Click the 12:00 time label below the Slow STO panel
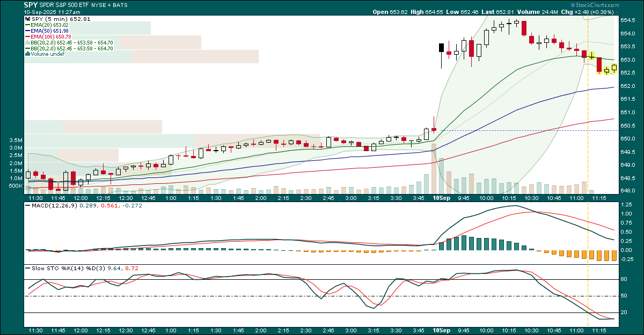This screenshot has width=644, height=335. [x=80, y=332]
